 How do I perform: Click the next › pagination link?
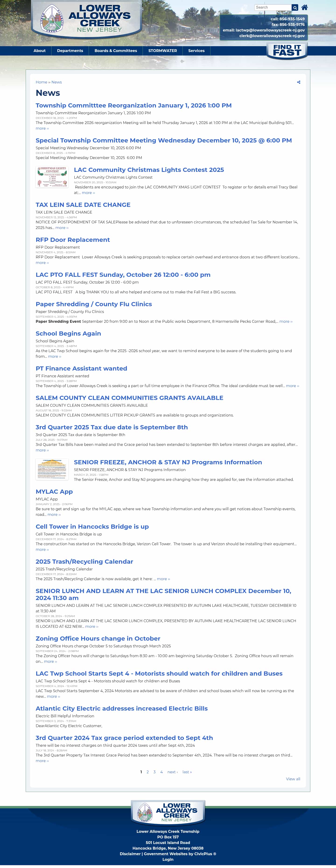coord(172,772)
